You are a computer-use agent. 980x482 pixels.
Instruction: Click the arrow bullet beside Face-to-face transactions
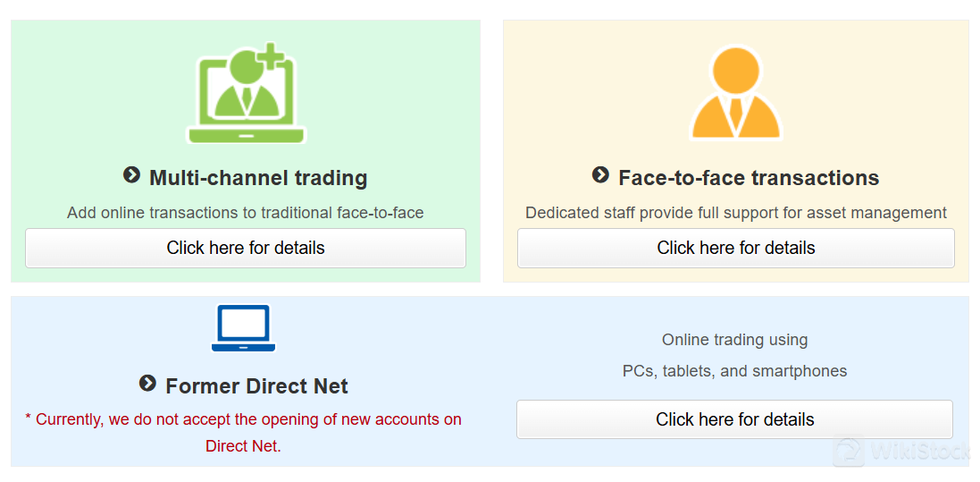click(x=600, y=174)
